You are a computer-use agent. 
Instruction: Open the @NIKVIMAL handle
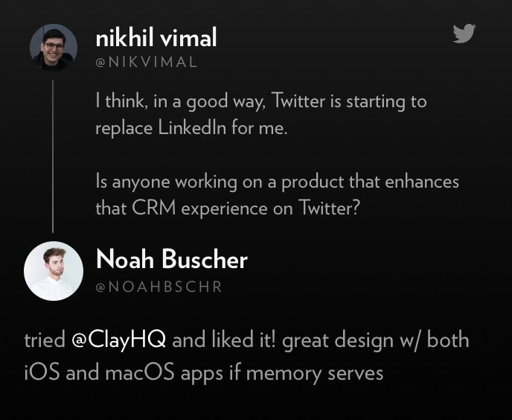(146, 63)
